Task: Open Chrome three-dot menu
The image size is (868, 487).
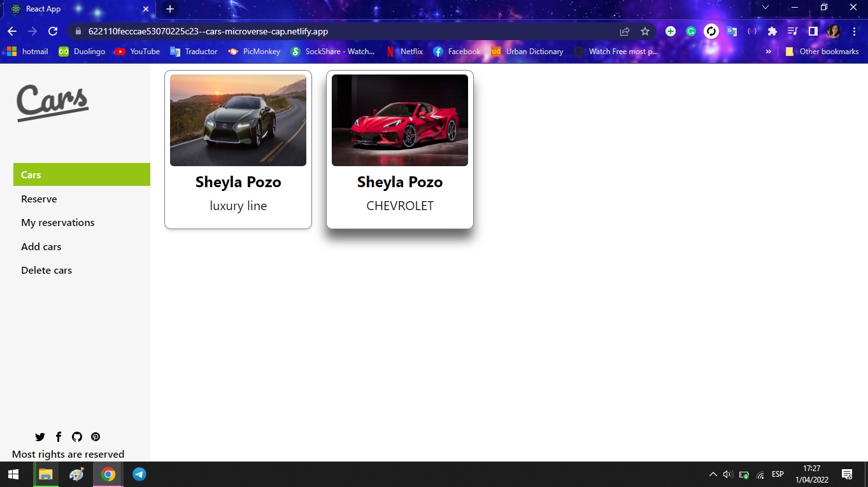Action: (x=854, y=31)
